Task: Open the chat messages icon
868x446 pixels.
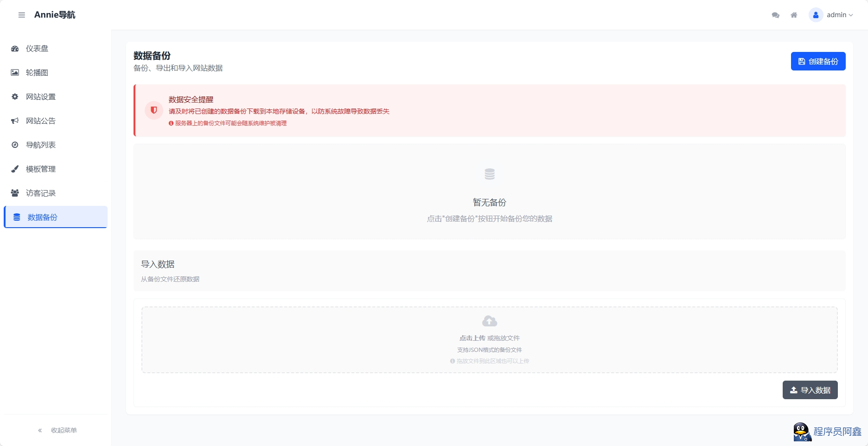Action: click(775, 15)
